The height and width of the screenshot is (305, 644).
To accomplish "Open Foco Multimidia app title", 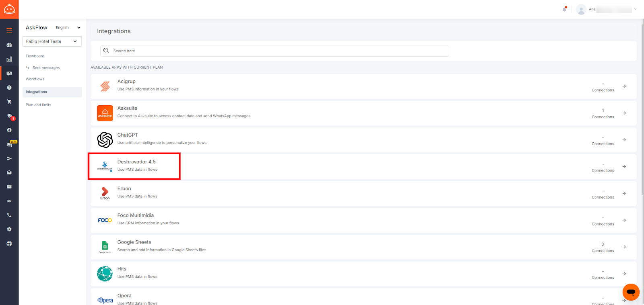I will [x=135, y=215].
